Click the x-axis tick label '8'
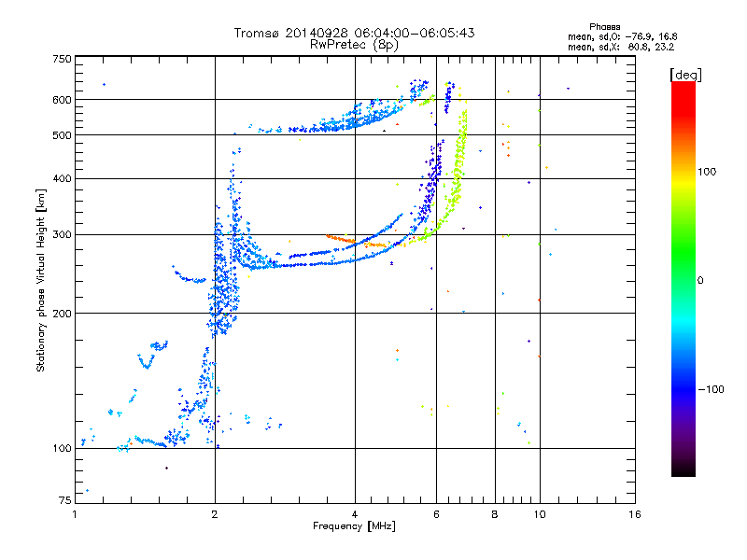The width and height of the screenshot is (747, 560). [495, 514]
